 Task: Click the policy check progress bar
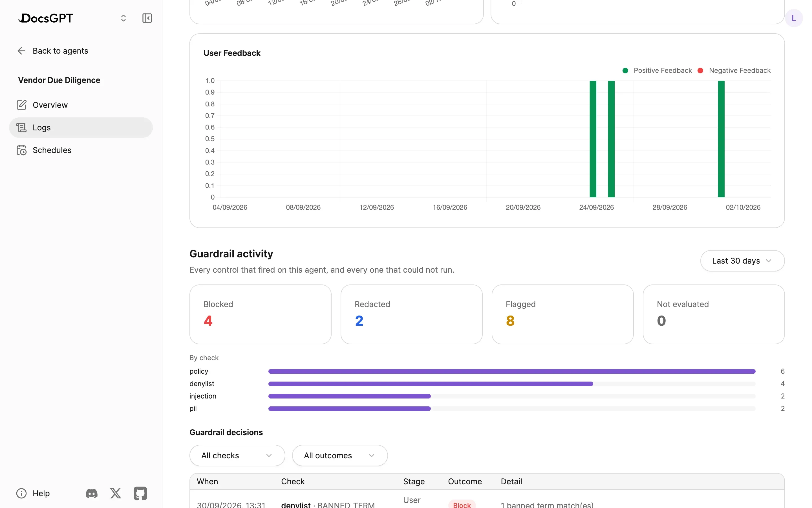click(512, 371)
